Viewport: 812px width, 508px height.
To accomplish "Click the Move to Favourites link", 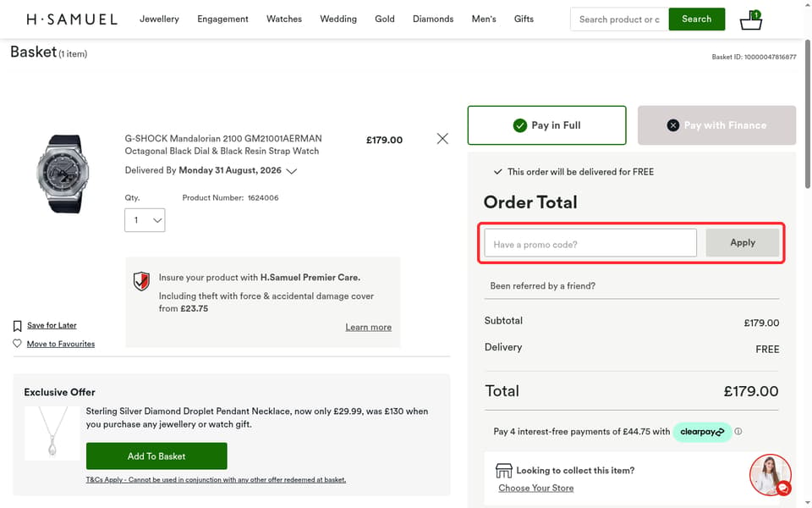I will pyautogui.click(x=61, y=345).
